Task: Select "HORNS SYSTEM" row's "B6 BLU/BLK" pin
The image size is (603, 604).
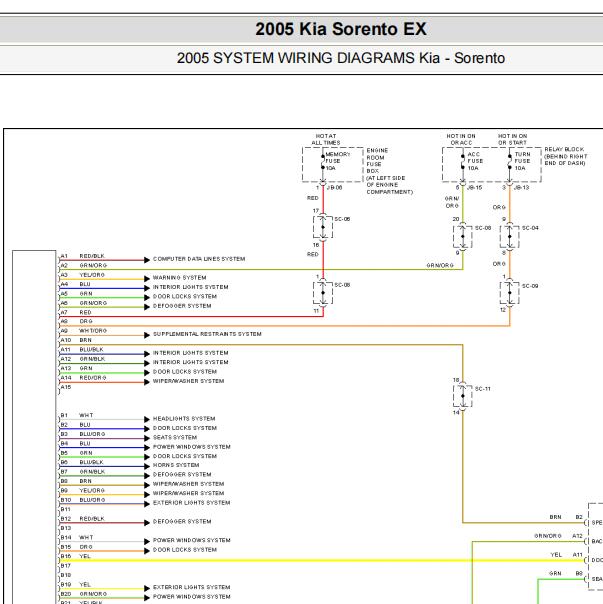Action: (x=82, y=462)
